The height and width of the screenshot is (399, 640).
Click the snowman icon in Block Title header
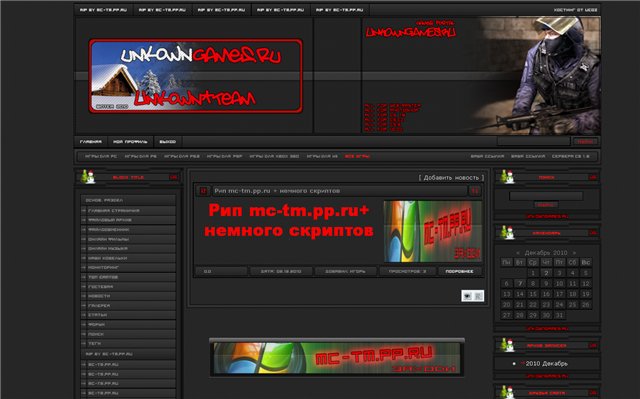pyautogui.click(x=88, y=177)
